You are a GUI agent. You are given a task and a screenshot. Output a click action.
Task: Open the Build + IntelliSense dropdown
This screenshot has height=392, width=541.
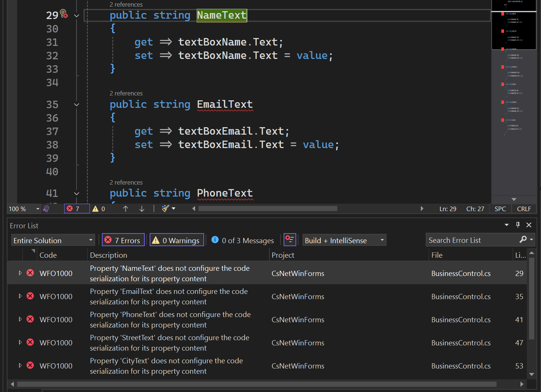tap(344, 240)
